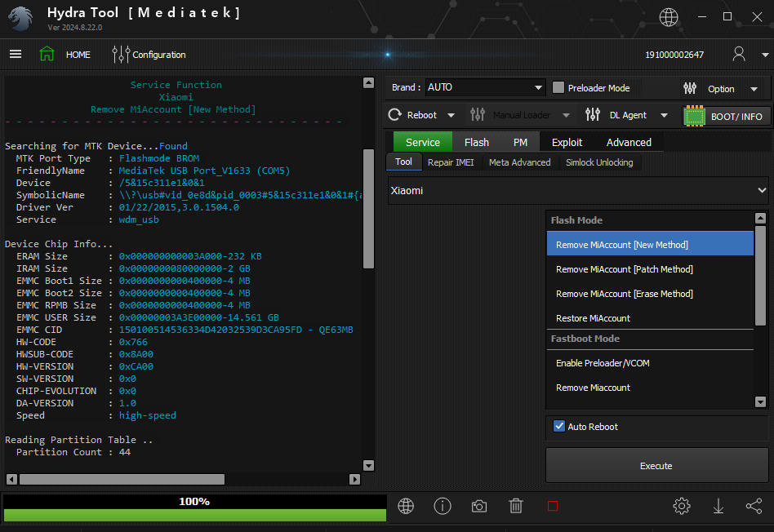Viewport: 774px width, 532px height.
Task: Select Enable Preloader/VCOM option
Action: click(650, 363)
